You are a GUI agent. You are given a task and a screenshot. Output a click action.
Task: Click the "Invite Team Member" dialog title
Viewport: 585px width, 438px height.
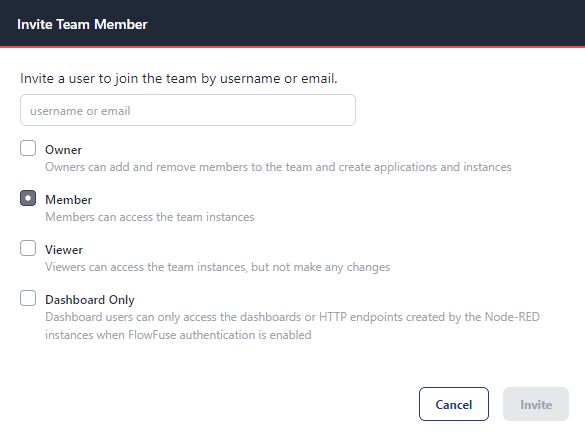tap(82, 24)
